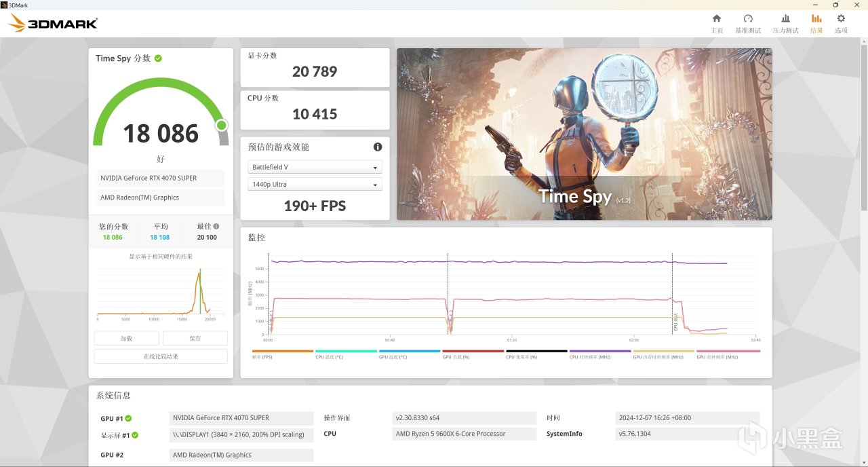
Task: Click the CPU 分数 value 10 415
Action: [x=315, y=114]
